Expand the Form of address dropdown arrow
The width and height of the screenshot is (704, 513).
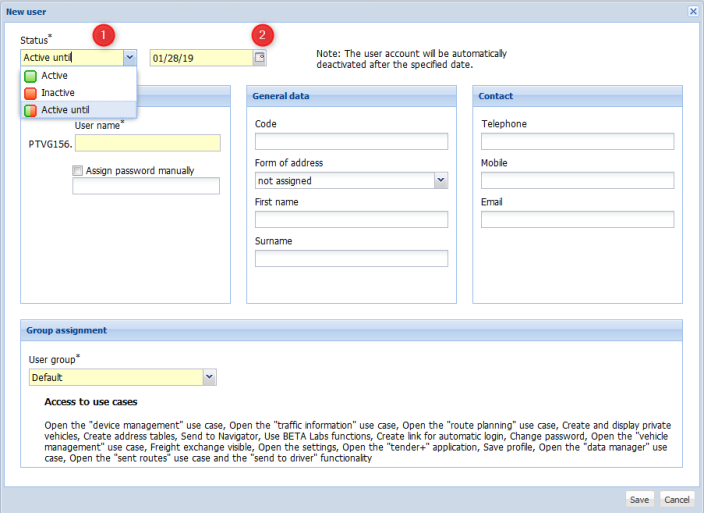[x=441, y=180]
